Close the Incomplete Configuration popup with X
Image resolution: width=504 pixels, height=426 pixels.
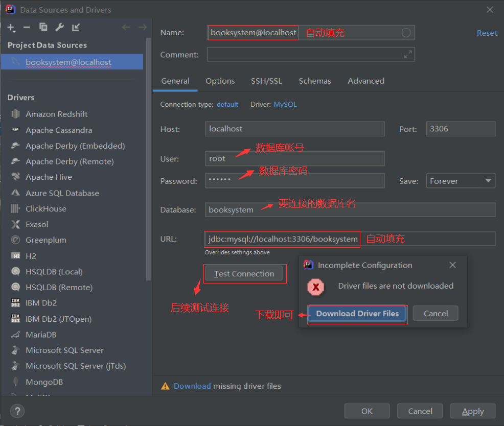[452, 265]
